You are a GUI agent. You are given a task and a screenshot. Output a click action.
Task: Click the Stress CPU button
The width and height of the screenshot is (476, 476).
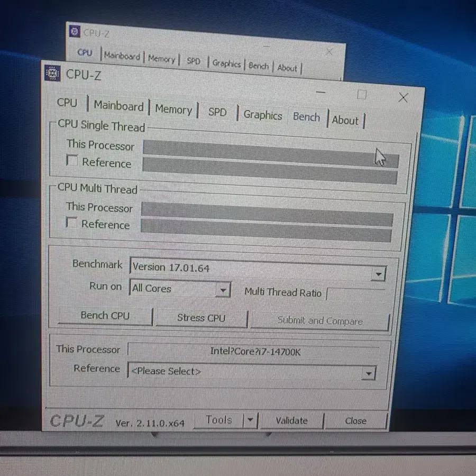tap(202, 318)
